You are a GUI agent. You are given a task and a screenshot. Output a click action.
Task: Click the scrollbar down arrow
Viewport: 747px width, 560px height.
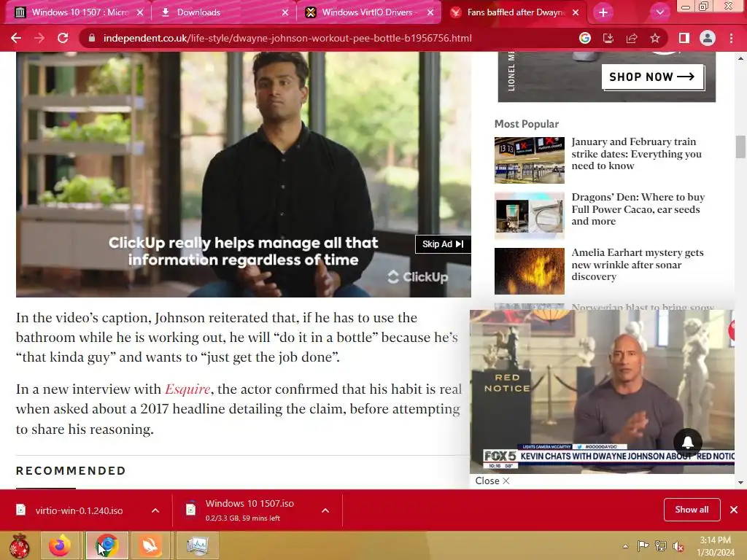740,483
